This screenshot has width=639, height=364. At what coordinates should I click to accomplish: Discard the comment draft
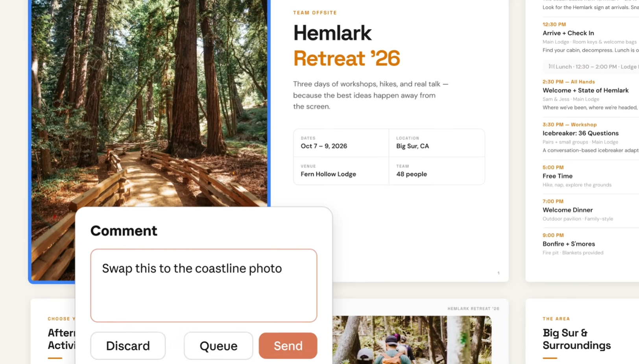(x=128, y=346)
